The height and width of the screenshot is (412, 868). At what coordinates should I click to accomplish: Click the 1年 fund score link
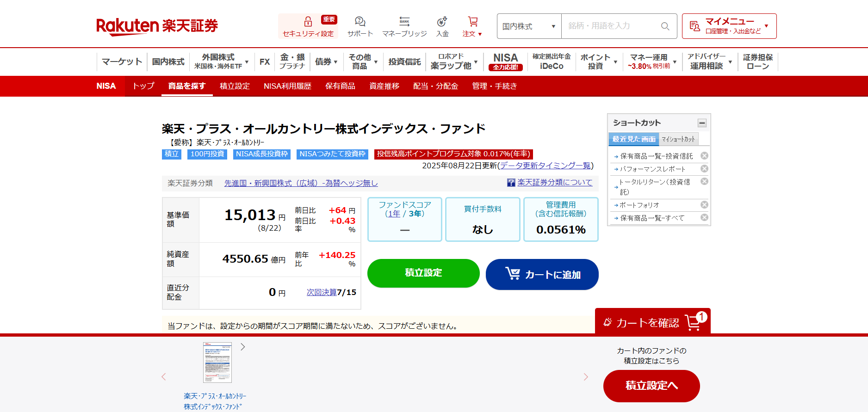coord(394,214)
